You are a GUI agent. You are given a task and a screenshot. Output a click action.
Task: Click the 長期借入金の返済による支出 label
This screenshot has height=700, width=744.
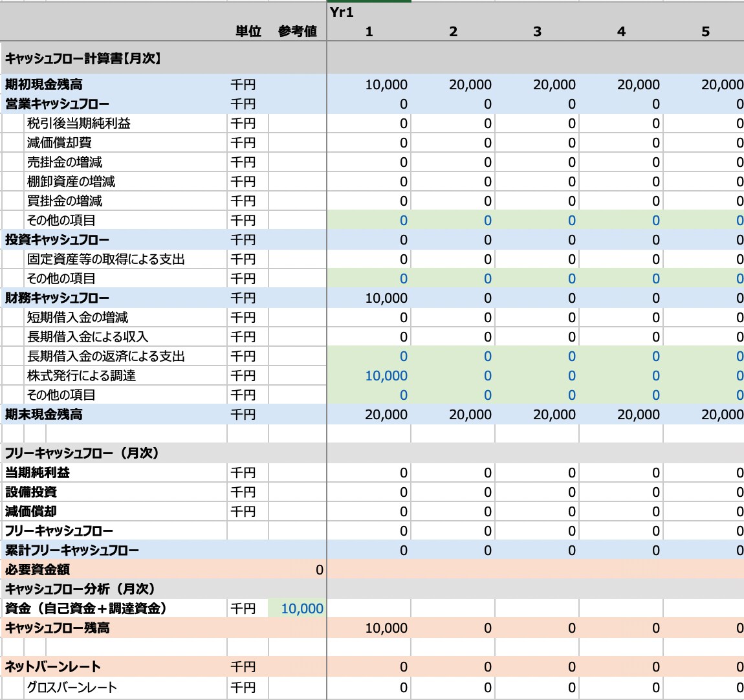point(106,356)
